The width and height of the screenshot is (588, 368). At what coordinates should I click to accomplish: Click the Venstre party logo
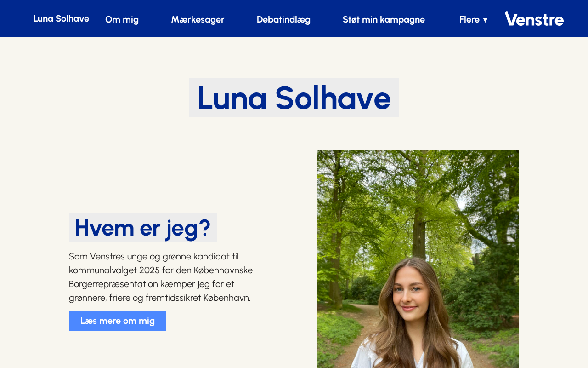click(534, 19)
